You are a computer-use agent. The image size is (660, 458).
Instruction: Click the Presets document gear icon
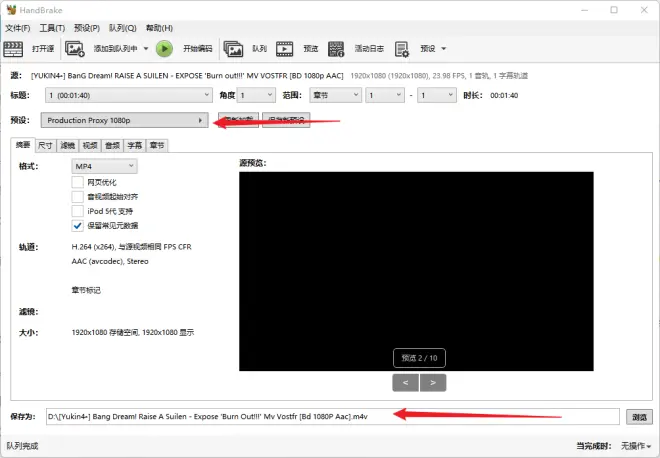point(402,49)
